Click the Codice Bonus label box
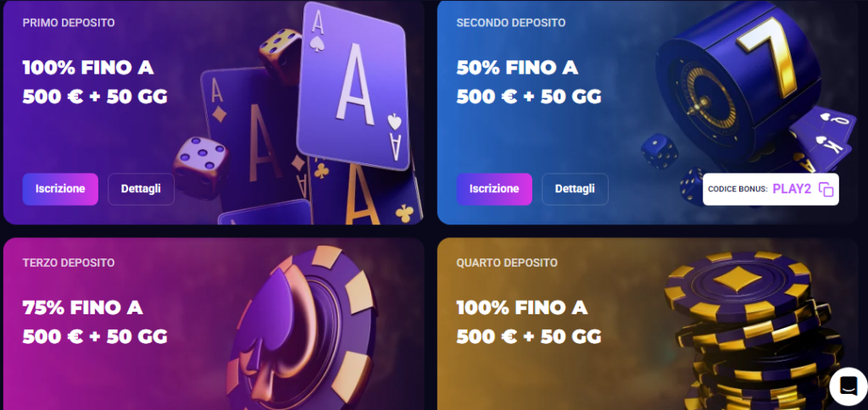The image size is (868, 410). coord(771,189)
